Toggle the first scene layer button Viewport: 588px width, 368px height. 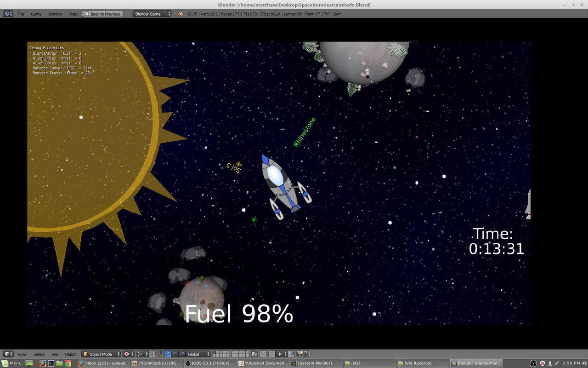[x=215, y=352]
